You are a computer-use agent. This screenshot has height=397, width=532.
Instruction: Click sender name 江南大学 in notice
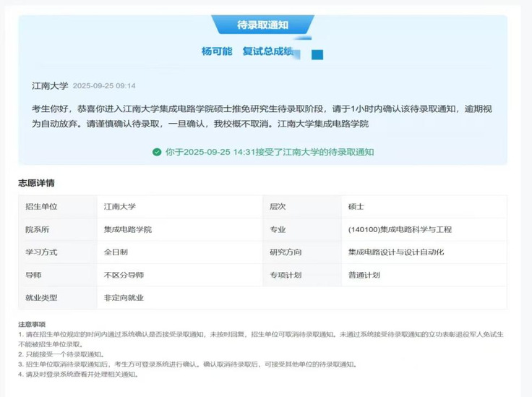[50, 85]
